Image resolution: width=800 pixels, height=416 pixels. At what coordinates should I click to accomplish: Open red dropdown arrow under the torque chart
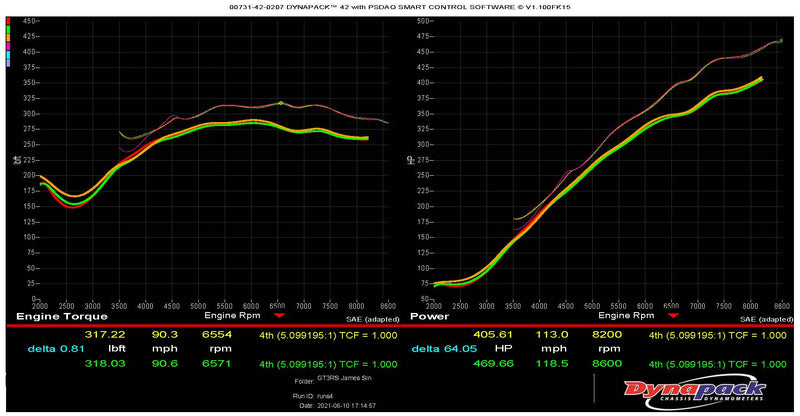278,315
